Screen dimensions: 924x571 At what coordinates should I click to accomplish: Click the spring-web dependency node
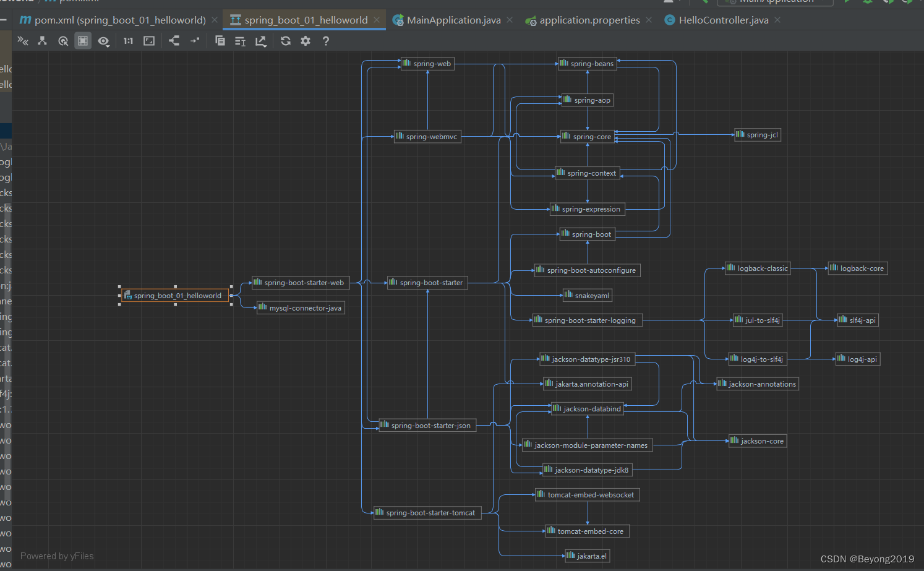pyautogui.click(x=427, y=64)
